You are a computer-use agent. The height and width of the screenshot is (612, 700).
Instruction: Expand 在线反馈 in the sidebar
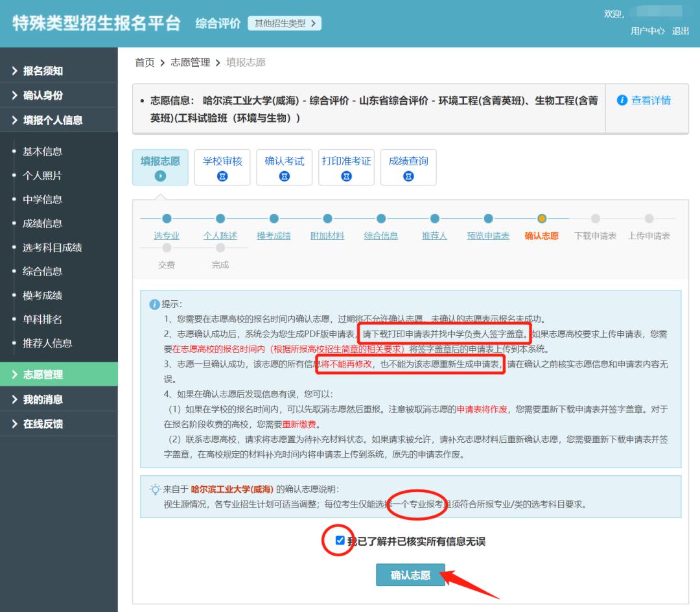pos(59,423)
